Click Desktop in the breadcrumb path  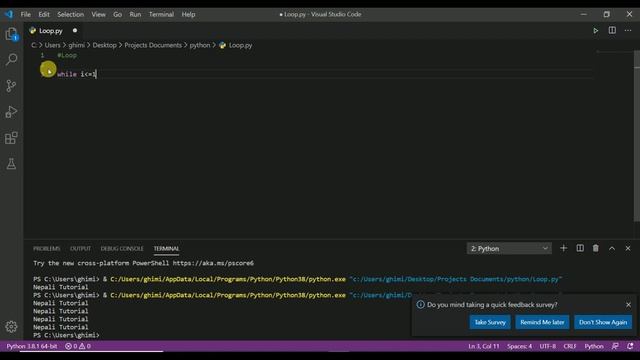[104, 45]
